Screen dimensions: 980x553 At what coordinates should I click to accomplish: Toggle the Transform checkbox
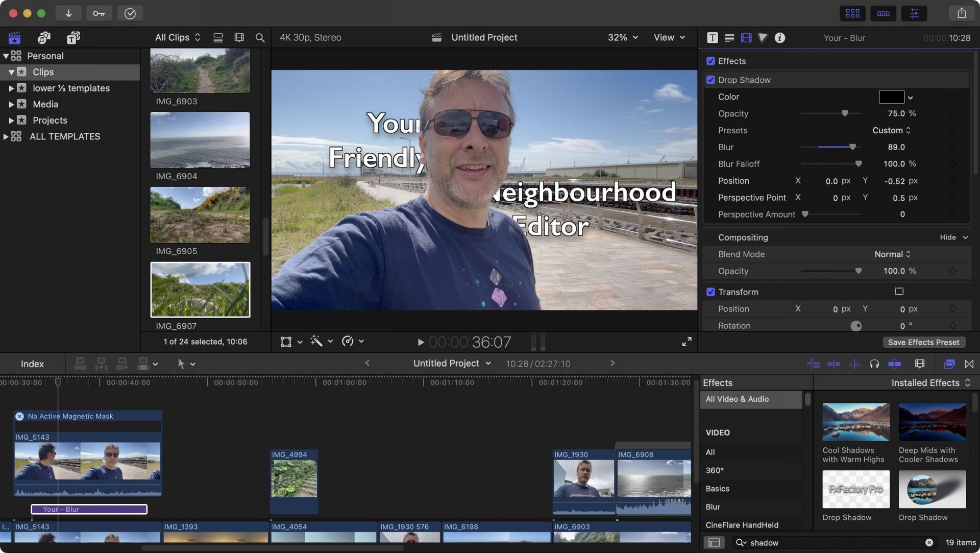tap(710, 292)
